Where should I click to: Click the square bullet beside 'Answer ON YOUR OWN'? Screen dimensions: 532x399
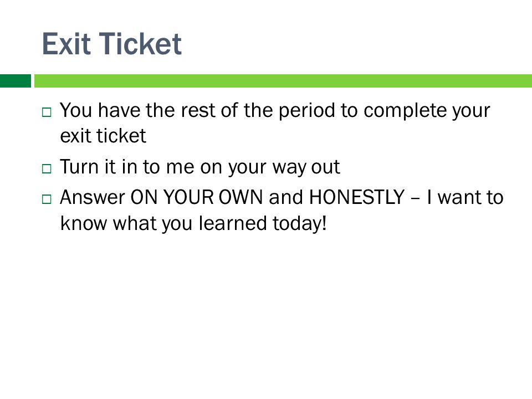47,199
